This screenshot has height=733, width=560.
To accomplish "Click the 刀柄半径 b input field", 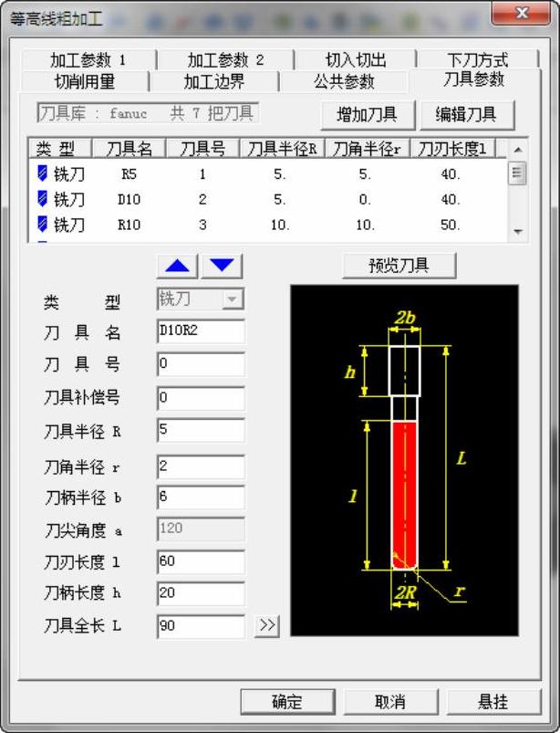I will click(x=201, y=497).
